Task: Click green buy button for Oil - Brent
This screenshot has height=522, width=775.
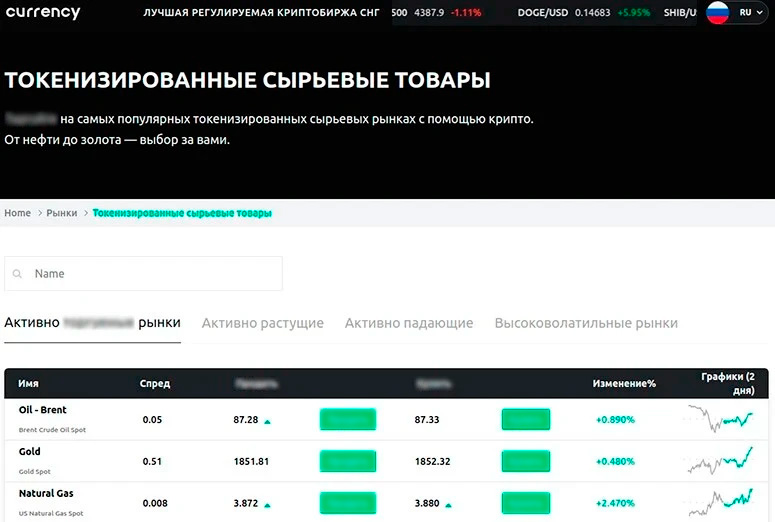Action: click(x=527, y=420)
